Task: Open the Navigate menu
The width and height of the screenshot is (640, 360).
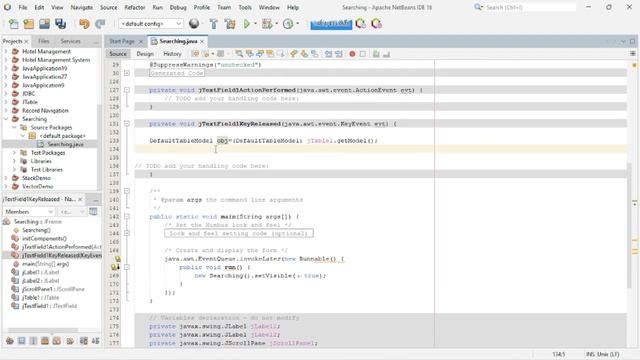Action: tap(82, 7)
